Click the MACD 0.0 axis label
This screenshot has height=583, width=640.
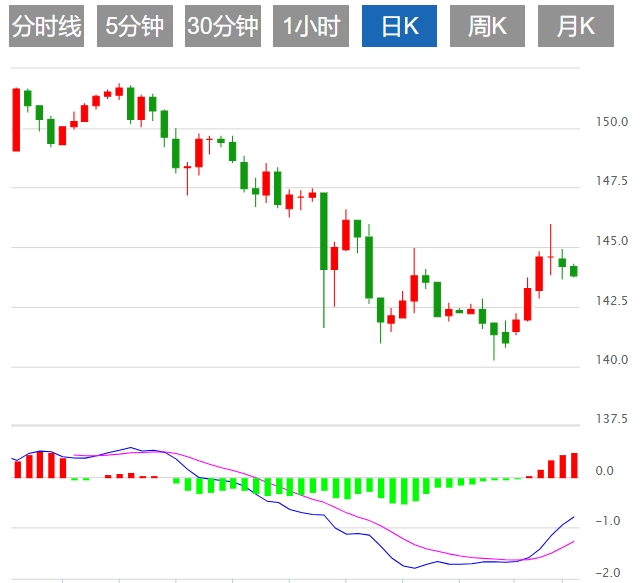tap(604, 470)
